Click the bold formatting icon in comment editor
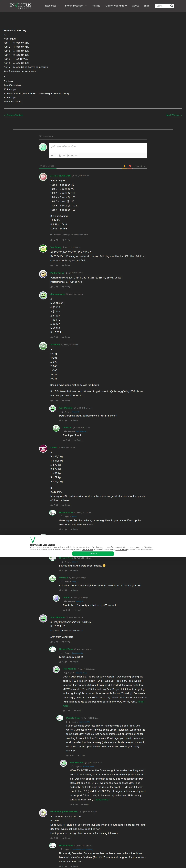Image resolution: width=186 pixels, height=868 pixels. pos(52,155)
